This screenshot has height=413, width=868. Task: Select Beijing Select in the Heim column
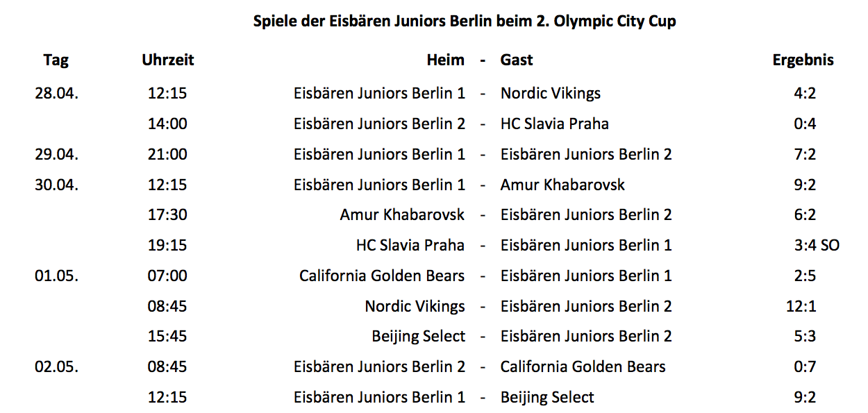tap(419, 337)
